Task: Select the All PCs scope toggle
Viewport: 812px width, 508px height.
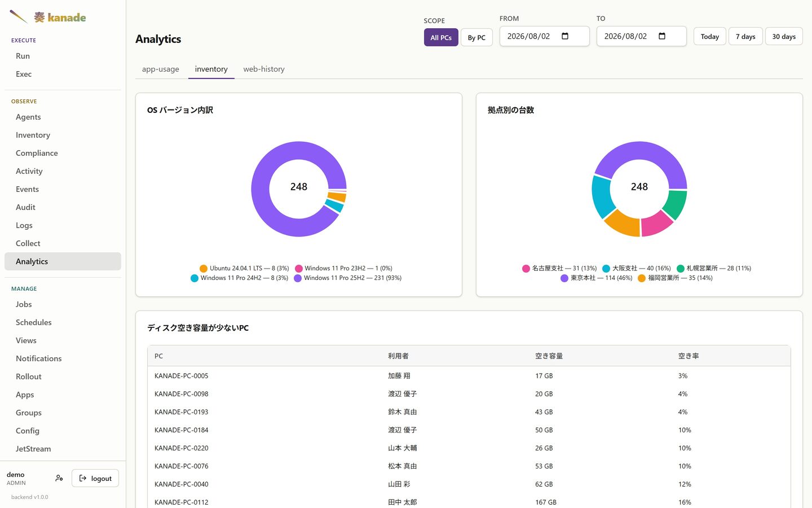Action: coord(441,37)
